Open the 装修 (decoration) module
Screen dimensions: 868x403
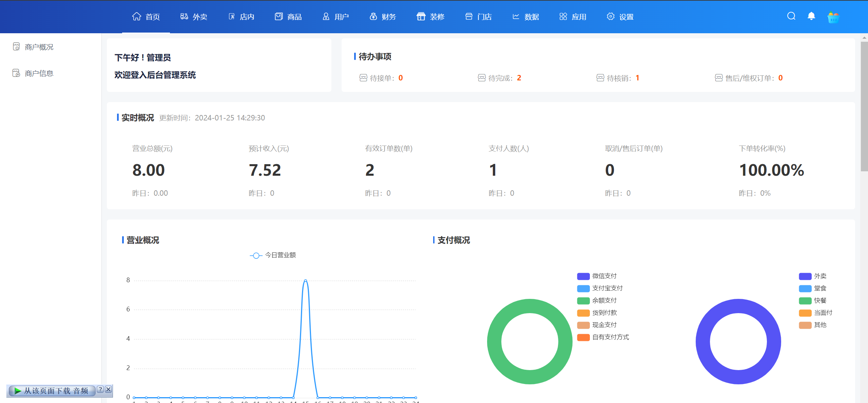click(x=431, y=16)
